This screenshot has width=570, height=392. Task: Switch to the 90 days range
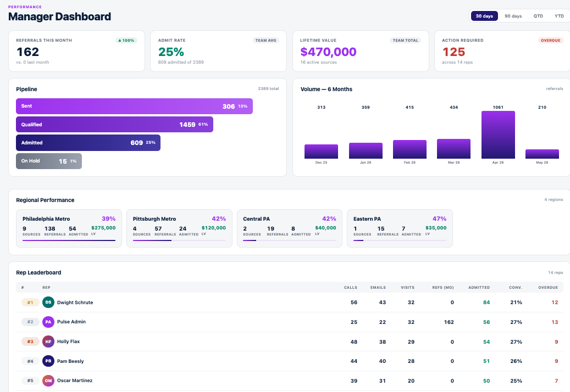click(x=513, y=16)
